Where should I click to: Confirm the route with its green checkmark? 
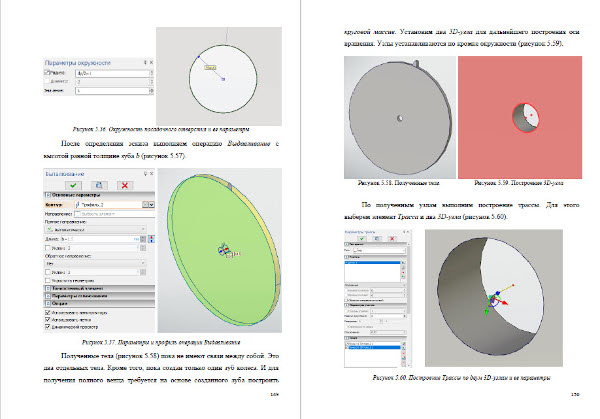[362, 238]
